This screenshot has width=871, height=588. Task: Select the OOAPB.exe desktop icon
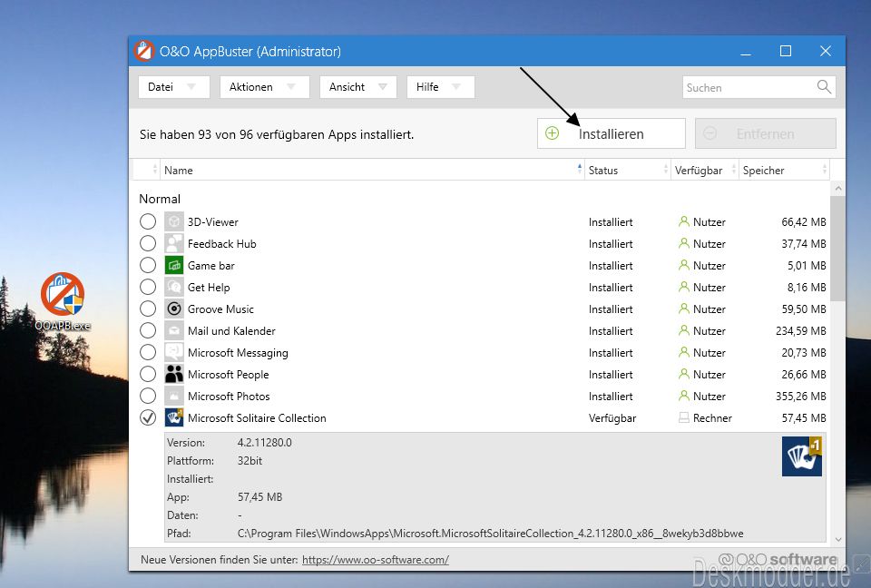point(63,302)
